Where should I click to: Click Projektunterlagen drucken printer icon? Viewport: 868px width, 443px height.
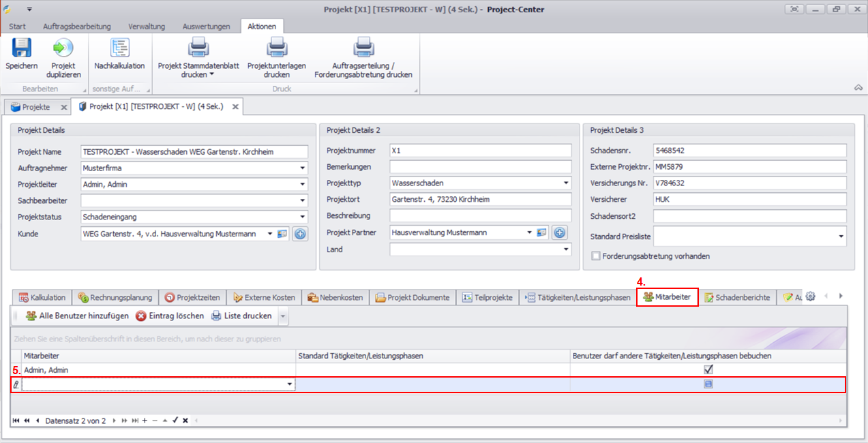point(276,49)
